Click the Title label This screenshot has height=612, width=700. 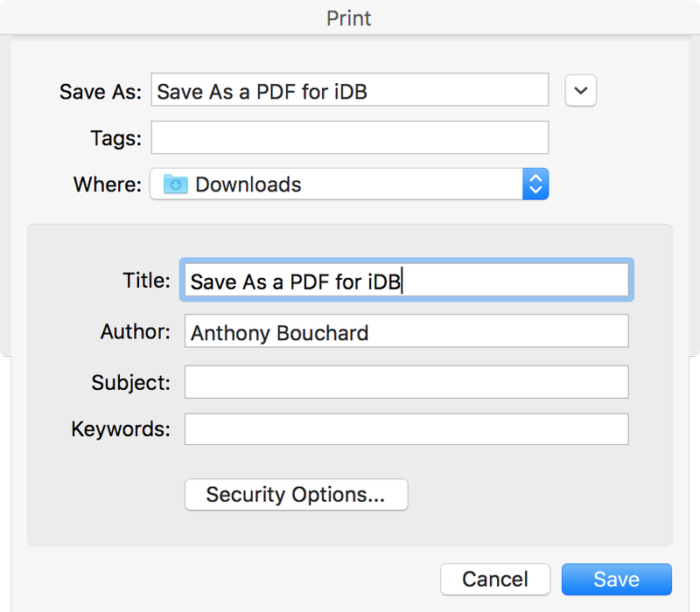147,281
